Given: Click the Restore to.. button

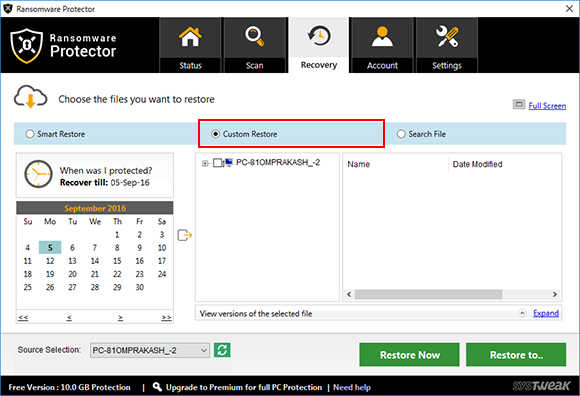Looking at the screenshot, I should pyautogui.click(x=516, y=355).
